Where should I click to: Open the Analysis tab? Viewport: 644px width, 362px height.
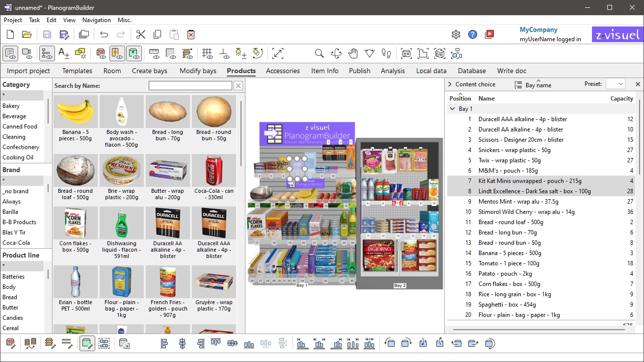(x=393, y=71)
